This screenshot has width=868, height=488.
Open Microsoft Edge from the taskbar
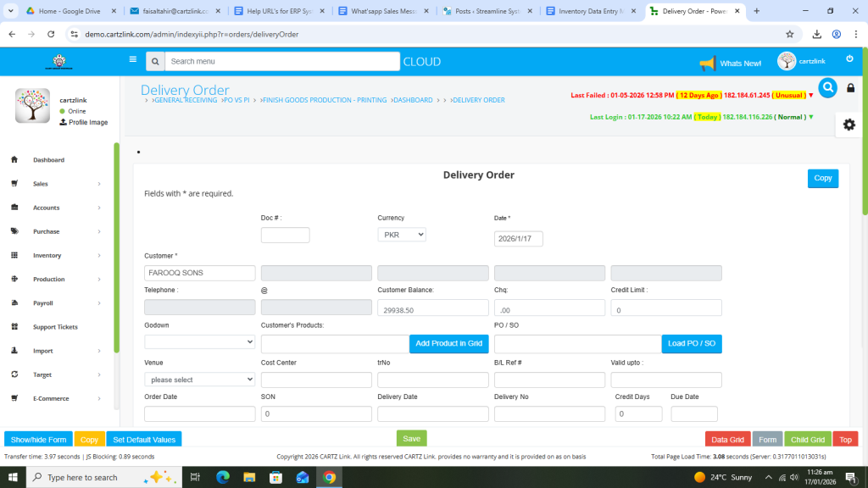point(223,477)
